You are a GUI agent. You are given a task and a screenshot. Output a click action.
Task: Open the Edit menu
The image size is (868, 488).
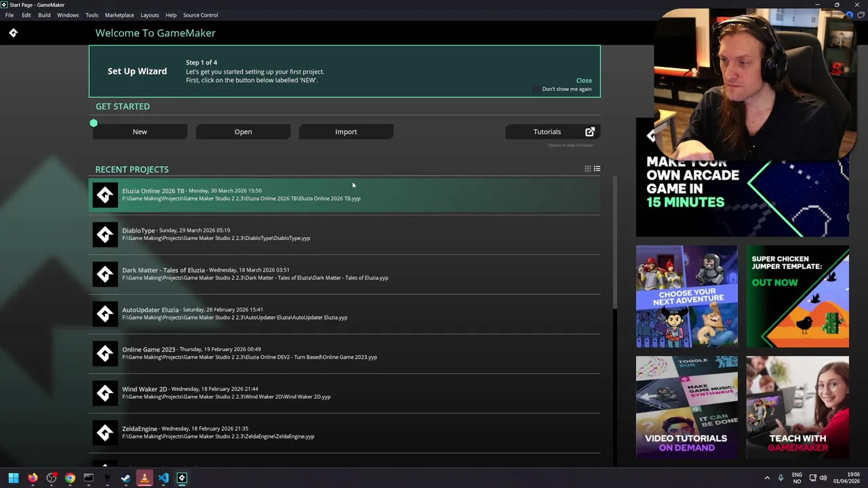click(x=26, y=15)
